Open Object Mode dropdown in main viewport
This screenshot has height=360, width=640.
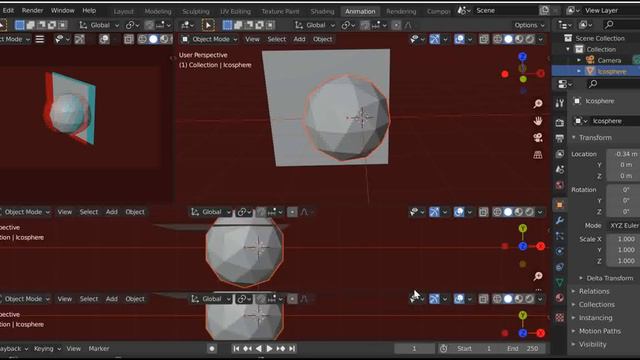(x=209, y=39)
